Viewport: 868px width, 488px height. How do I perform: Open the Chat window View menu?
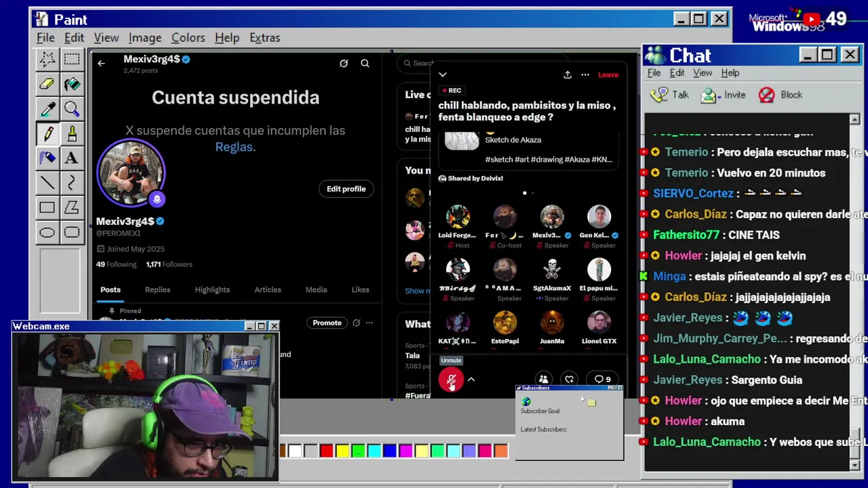(703, 73)
